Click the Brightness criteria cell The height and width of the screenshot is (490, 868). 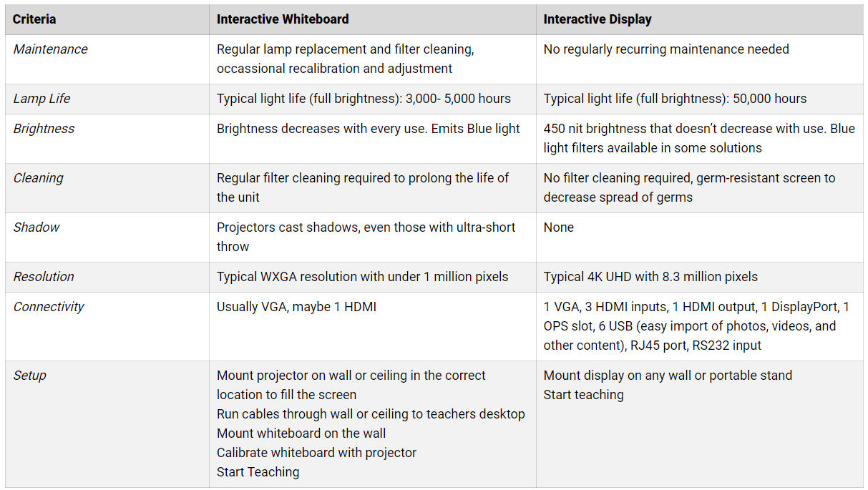click(x=44, y=129)
